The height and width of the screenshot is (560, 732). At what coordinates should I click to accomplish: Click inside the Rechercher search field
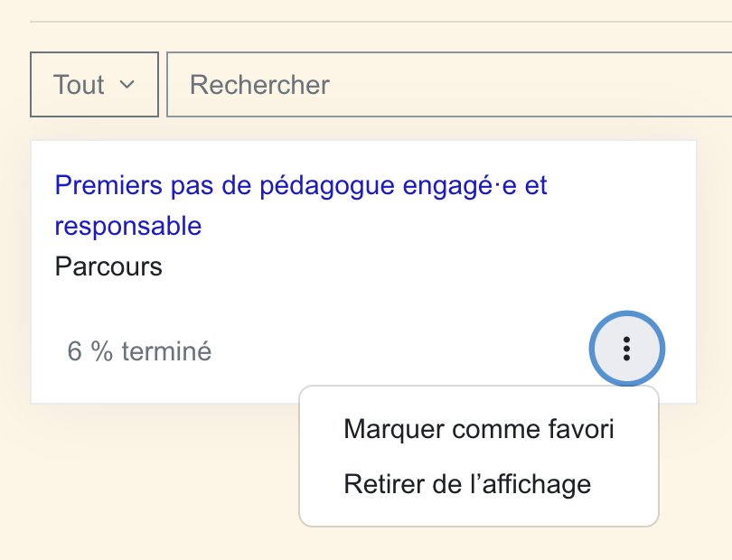(x=407, y=84)
